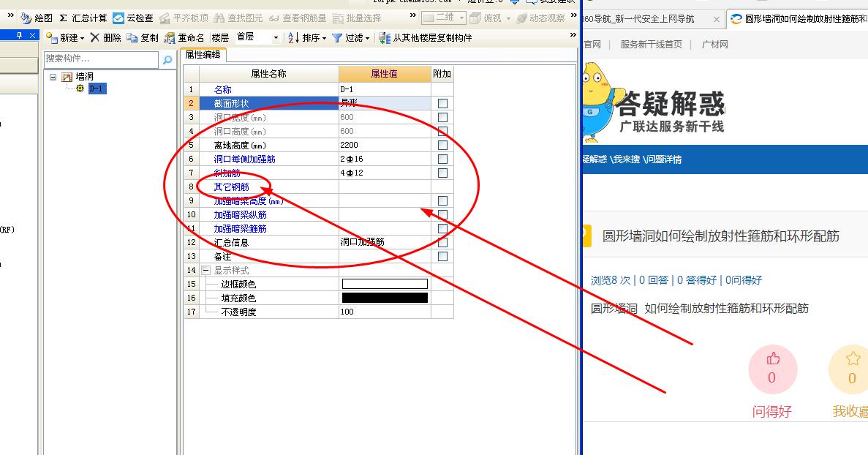Switch to the 属性编辑 tab

pyautogui.click(x=203, y=55)
